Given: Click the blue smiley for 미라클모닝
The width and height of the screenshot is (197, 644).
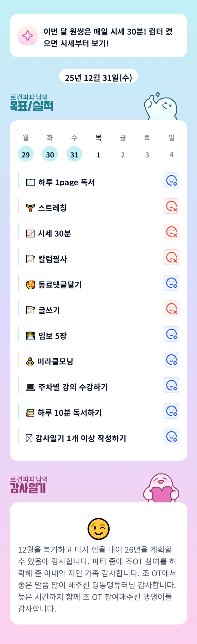Looking at the screenshot, I should point(171,359).
